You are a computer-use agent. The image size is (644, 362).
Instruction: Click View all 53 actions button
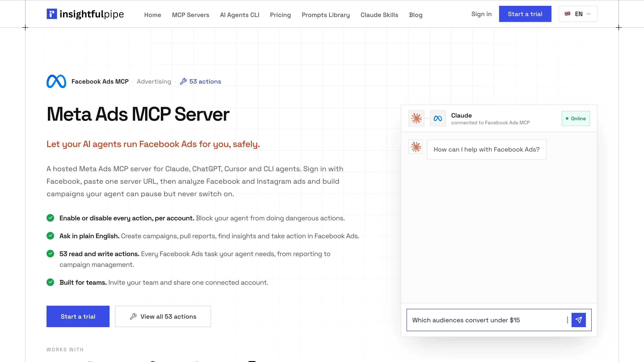coord(163,317)
